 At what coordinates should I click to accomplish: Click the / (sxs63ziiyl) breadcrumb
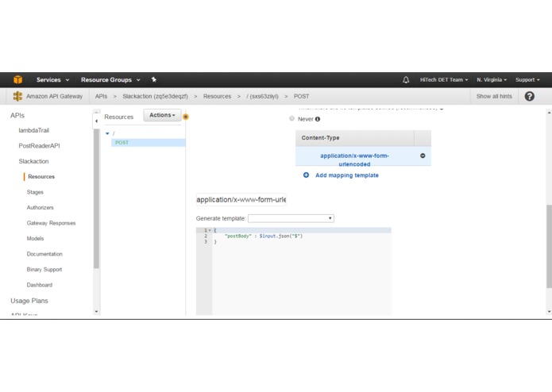(x=262, y=96)
